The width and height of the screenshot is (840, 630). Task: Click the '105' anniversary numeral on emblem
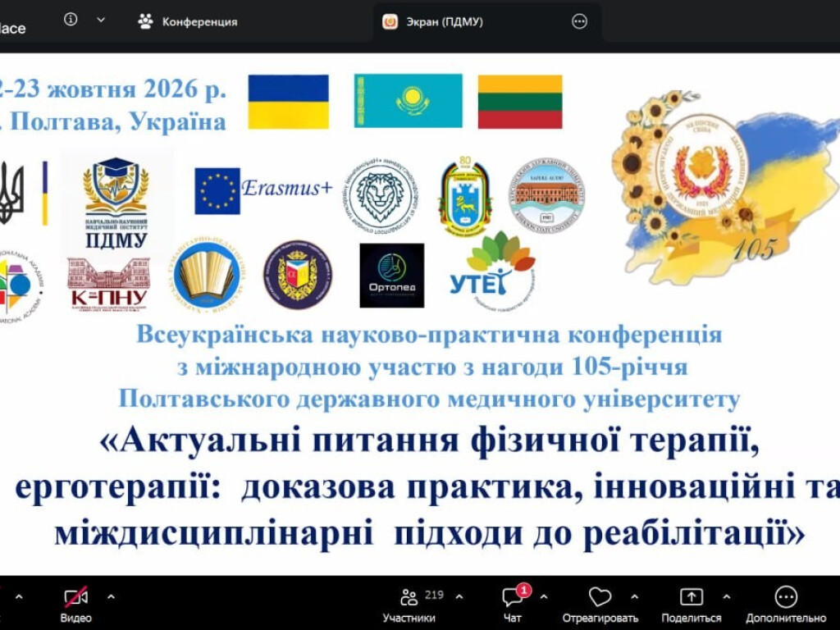tap(754, 249)
